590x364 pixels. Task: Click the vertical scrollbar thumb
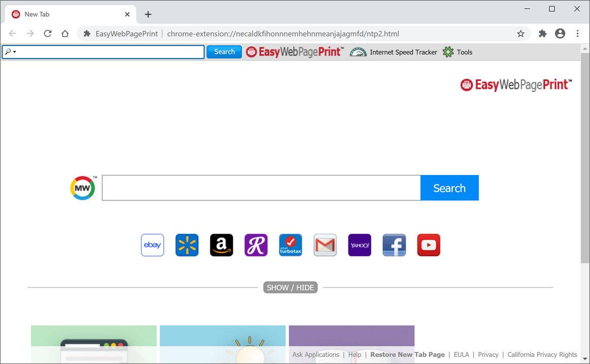[585, 158]
